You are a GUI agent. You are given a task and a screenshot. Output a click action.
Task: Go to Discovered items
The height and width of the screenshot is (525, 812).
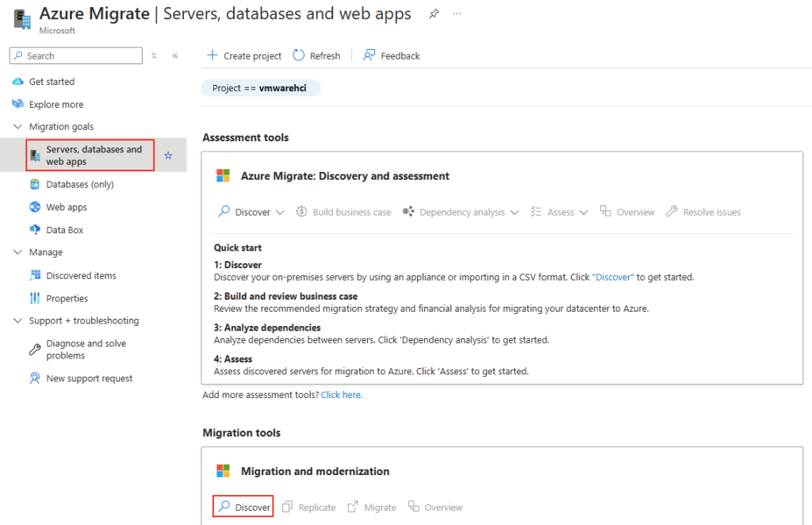[82, 275]
